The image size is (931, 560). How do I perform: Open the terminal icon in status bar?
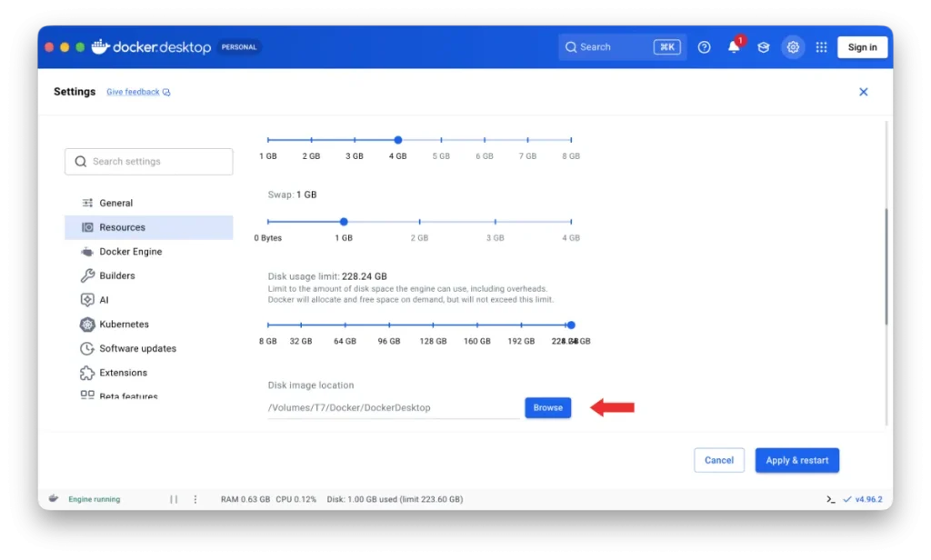click(x=831, y=499)
